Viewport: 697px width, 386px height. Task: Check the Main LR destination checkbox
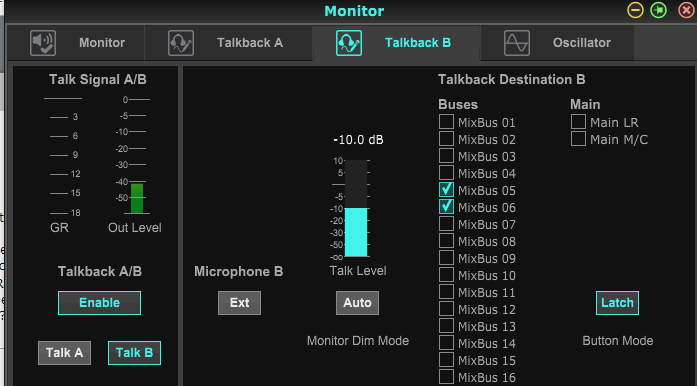[x=578, y=122]
